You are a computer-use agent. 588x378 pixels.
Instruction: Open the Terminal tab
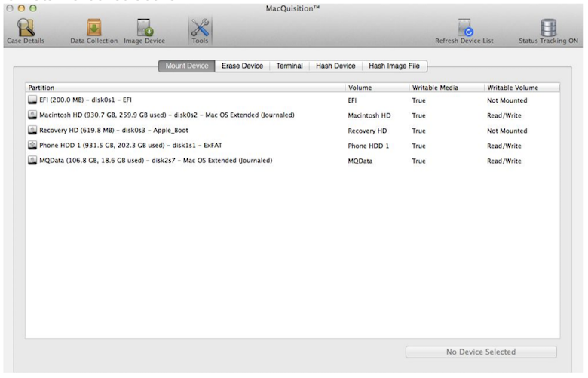point(289,66)
